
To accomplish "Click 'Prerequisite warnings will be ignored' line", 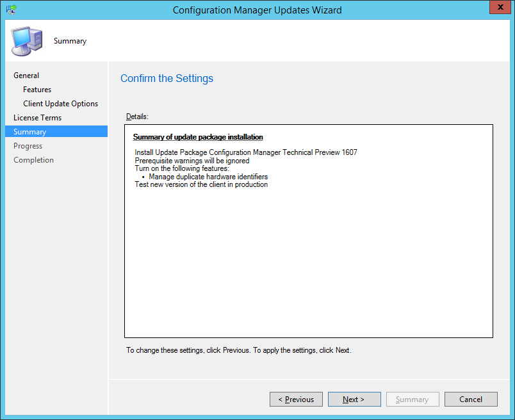I will 192,161.
